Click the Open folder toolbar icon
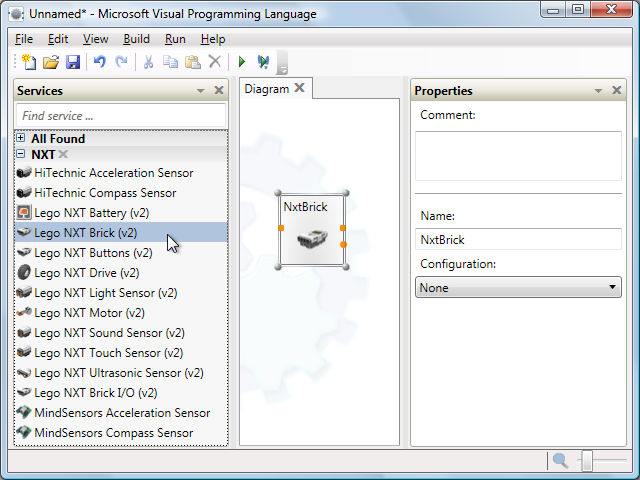The height and width of the screenshot is (480, 640). coord(51,62)
